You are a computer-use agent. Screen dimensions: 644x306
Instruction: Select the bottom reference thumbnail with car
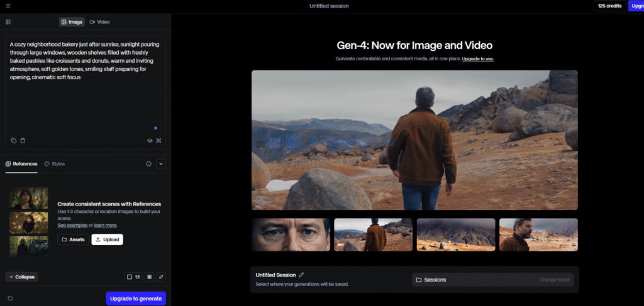tap(29, 247)
